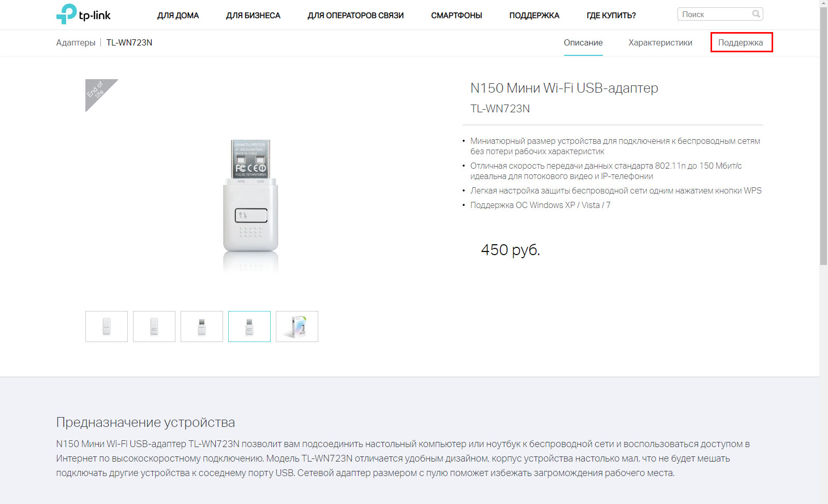Switch to the Описание tab
The height and width of the screenshot is (504, 828).
[583, 42]
